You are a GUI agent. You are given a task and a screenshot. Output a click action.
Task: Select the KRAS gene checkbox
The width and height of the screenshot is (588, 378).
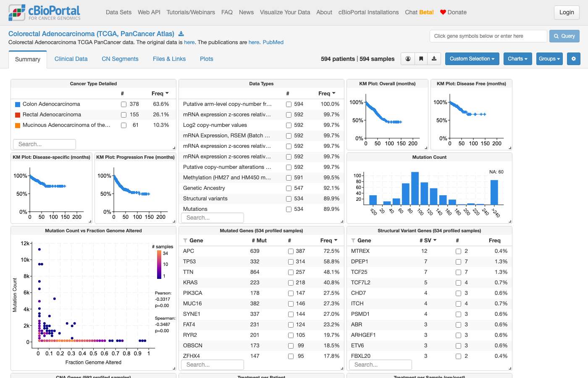pyautogui.click(x=291, y=283)
